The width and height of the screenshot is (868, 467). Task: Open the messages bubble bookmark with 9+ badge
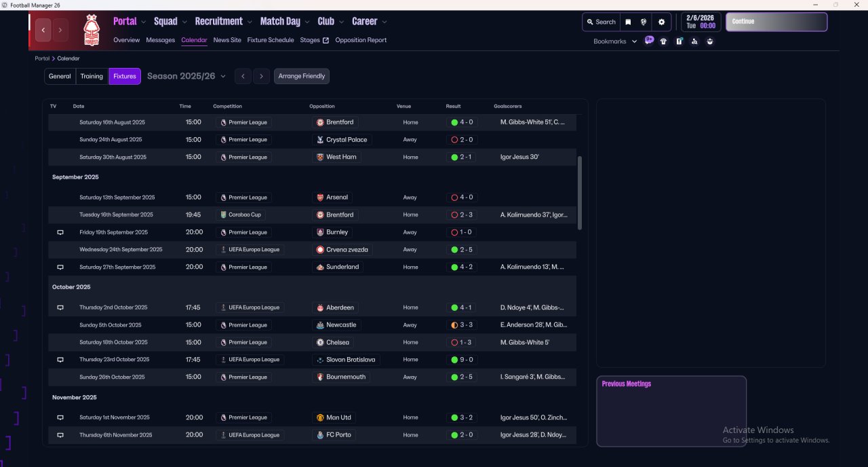649,41
